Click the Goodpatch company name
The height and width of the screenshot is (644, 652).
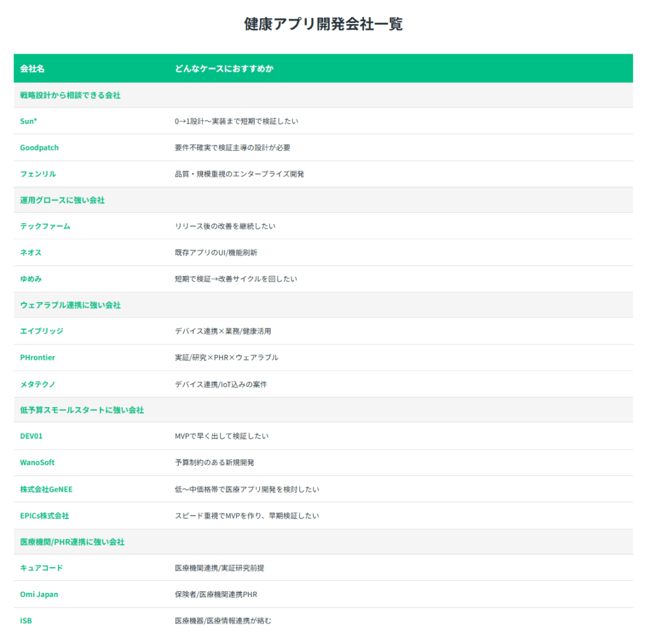tap(39, 148)
